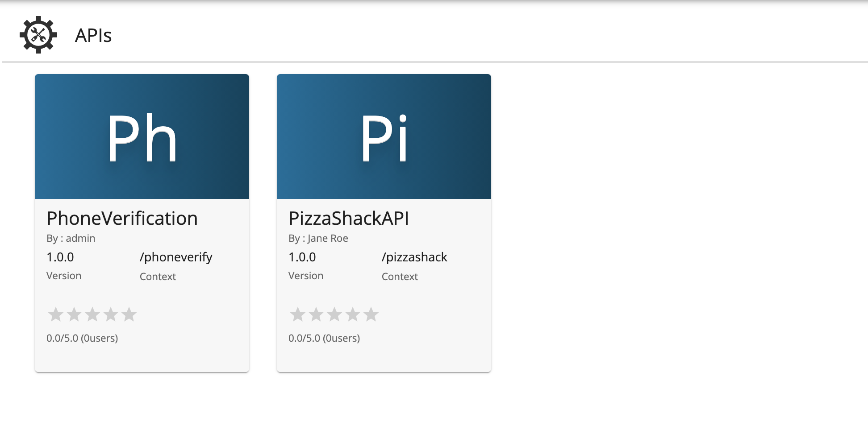
Task: Click the "/phoneverify" context value
Action: (176, 257)
